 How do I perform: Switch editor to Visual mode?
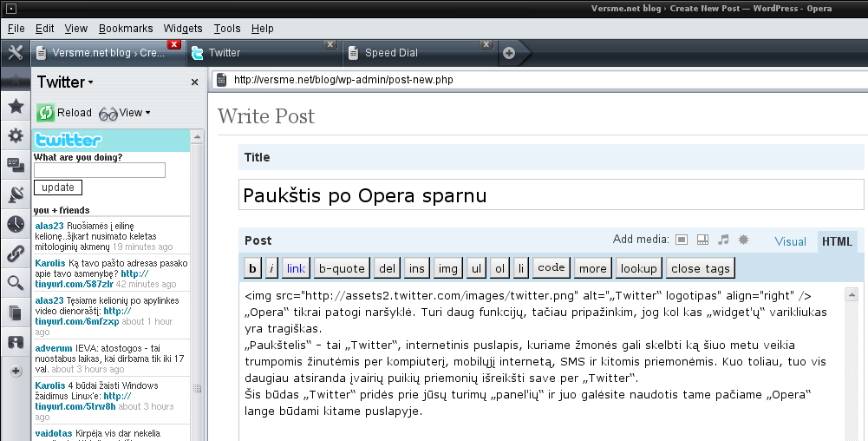pos(790,241)
